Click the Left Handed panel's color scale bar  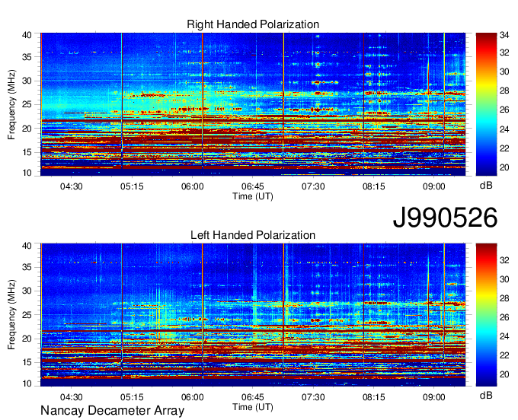pos(486,315)
